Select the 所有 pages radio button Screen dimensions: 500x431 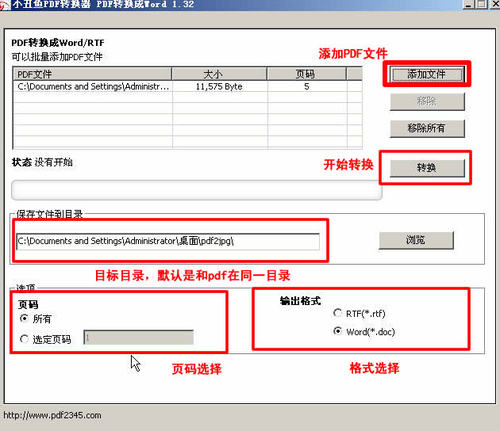tap(24, 318)
